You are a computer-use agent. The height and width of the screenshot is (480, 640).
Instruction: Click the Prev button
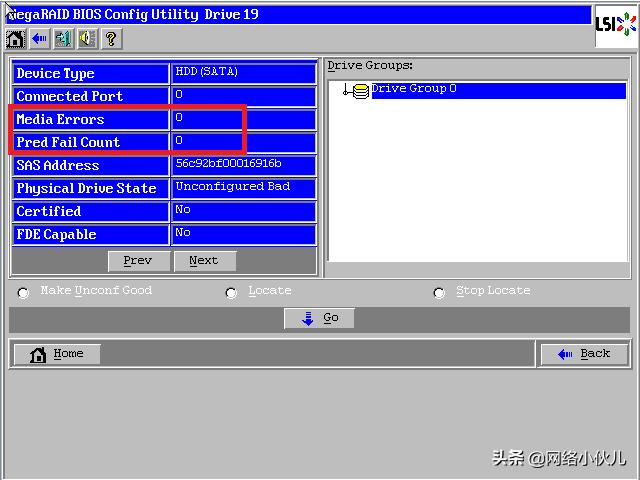click(x=139, y=261)
